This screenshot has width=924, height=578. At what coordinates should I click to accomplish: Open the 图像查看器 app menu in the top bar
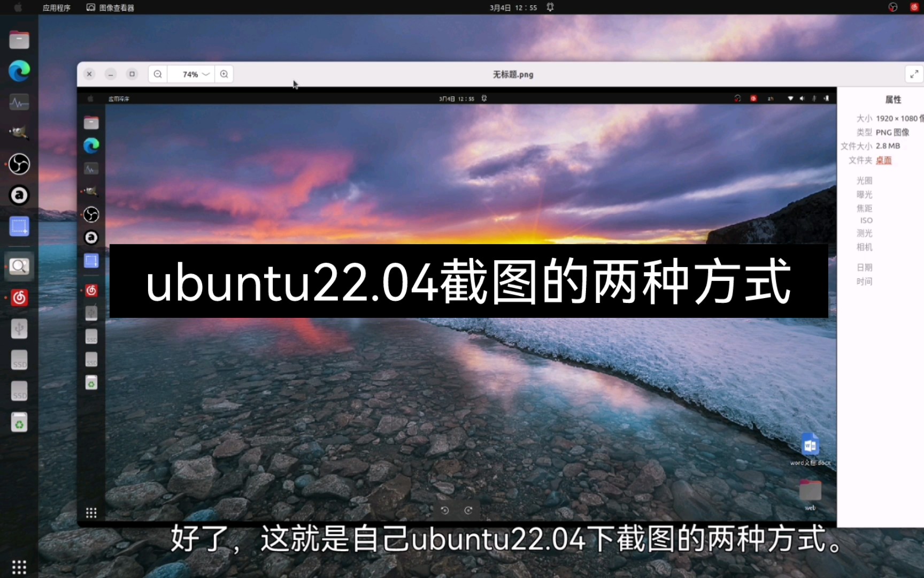[111, 7]
